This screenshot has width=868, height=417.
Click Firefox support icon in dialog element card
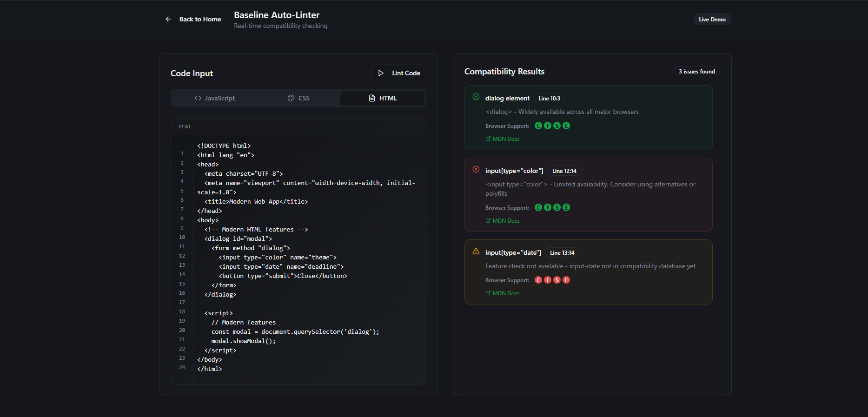pyautogui.click(x=548, y=126)
